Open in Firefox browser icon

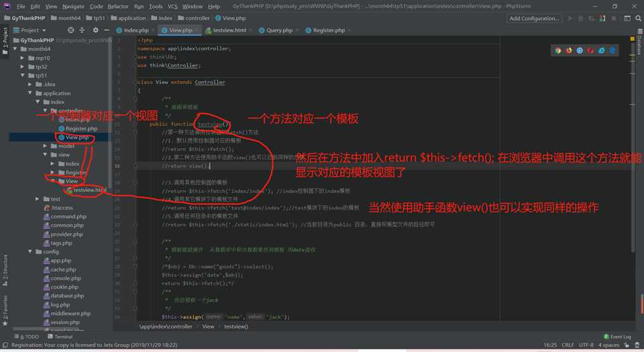point(569,50)
